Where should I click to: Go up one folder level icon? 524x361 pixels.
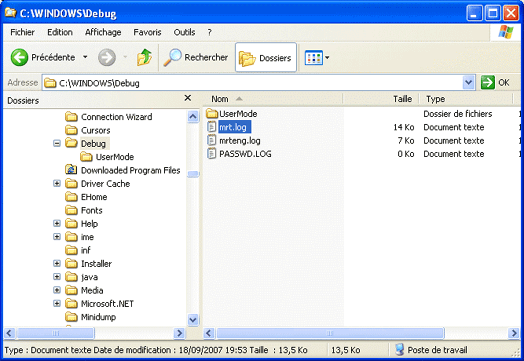(x=144, y=57)
